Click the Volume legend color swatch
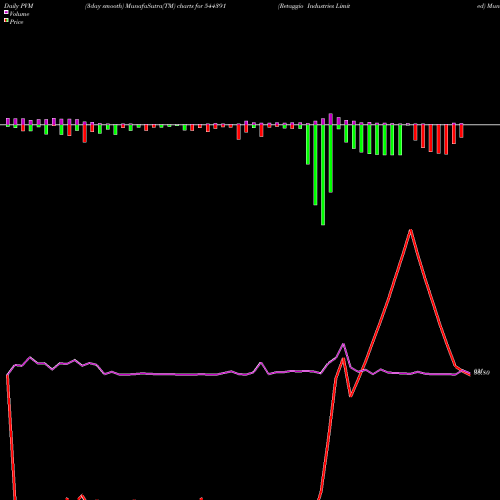Image resolution: width=500 pixels, height=500 pixels. 6,12
